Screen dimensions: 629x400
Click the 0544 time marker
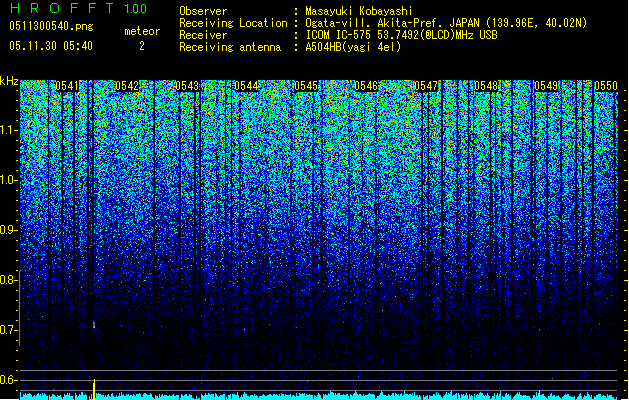(x=246, y=86)
